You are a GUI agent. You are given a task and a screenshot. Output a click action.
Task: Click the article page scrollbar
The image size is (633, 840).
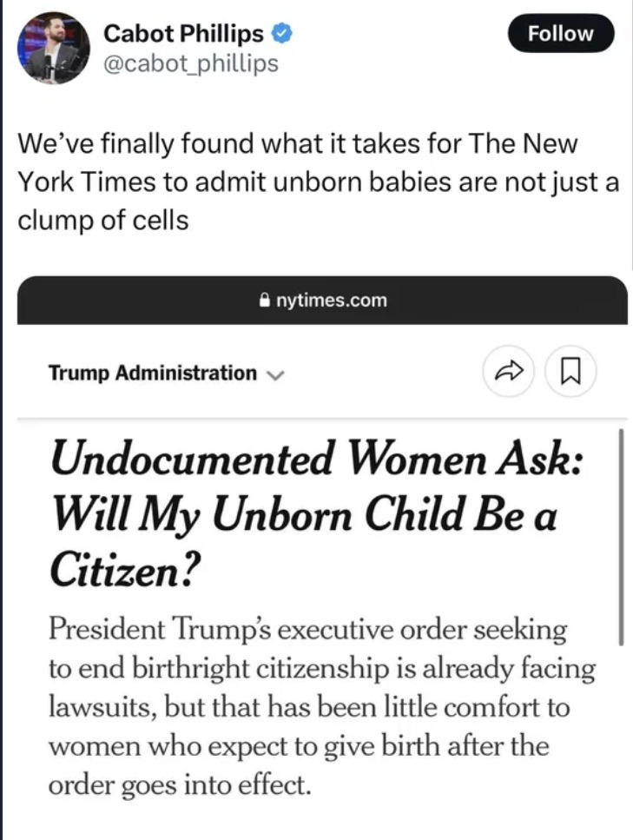point(621,538)
